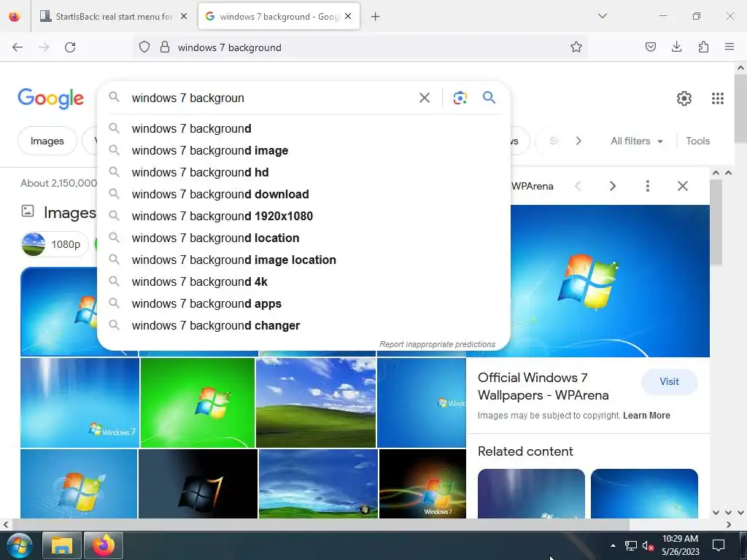This screenshot has width=747, height=560.
Task: Click the forward navigation arrow
Action: 44,47
